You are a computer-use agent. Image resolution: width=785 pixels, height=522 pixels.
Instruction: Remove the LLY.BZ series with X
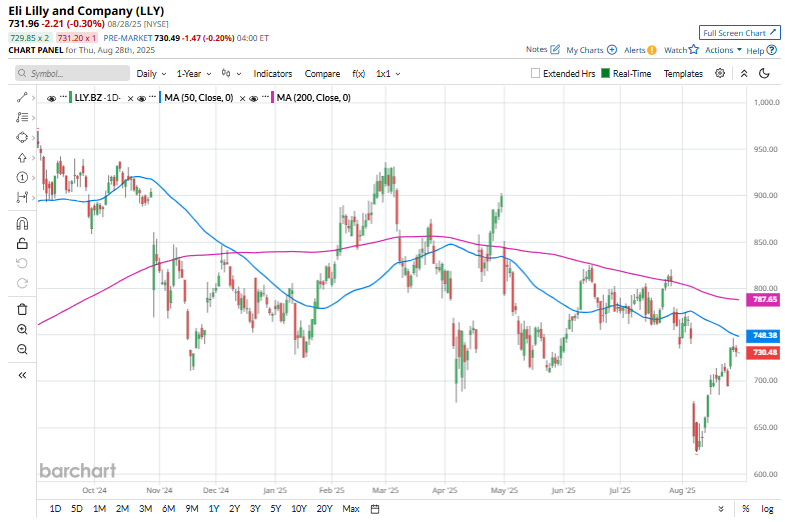point(130,99)
